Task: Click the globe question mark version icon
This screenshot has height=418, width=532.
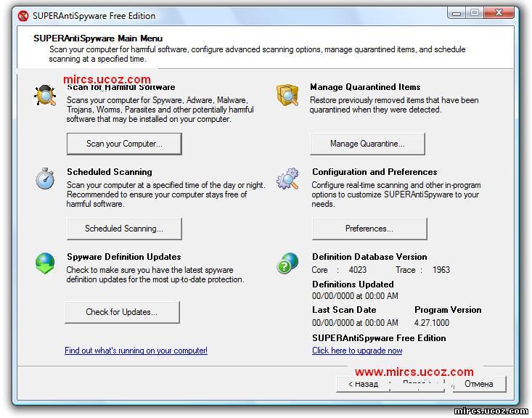Action: pyautogui.click(x=287, y=263)
